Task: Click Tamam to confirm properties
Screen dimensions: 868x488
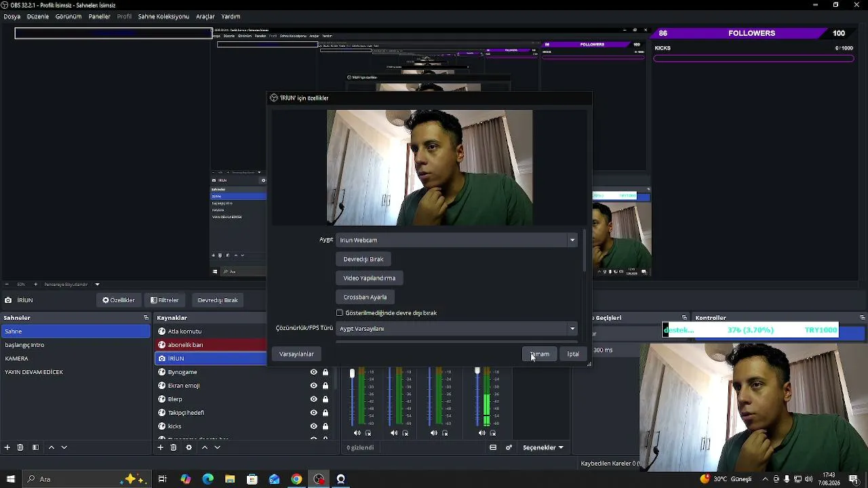Action: pyautogui.click(x=540, y=354)
